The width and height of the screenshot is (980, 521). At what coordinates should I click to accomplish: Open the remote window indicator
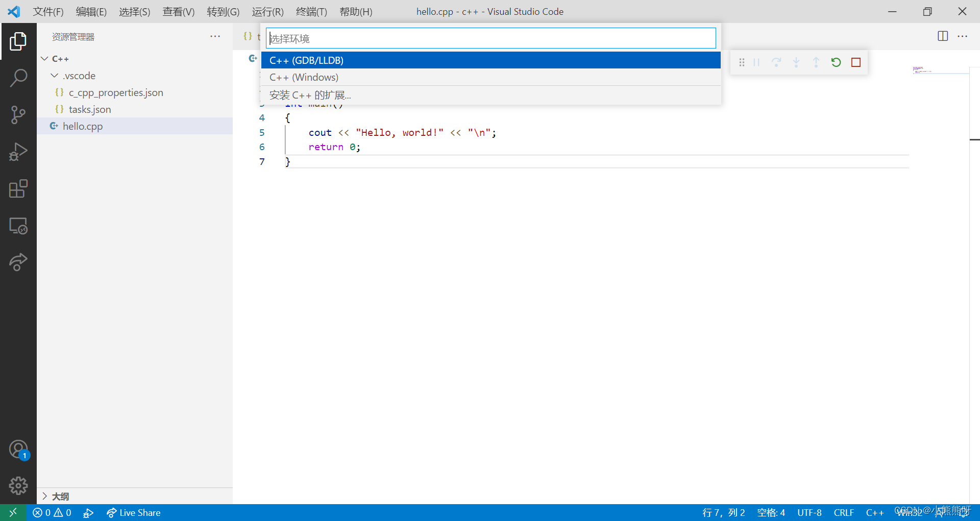(13, 512)
